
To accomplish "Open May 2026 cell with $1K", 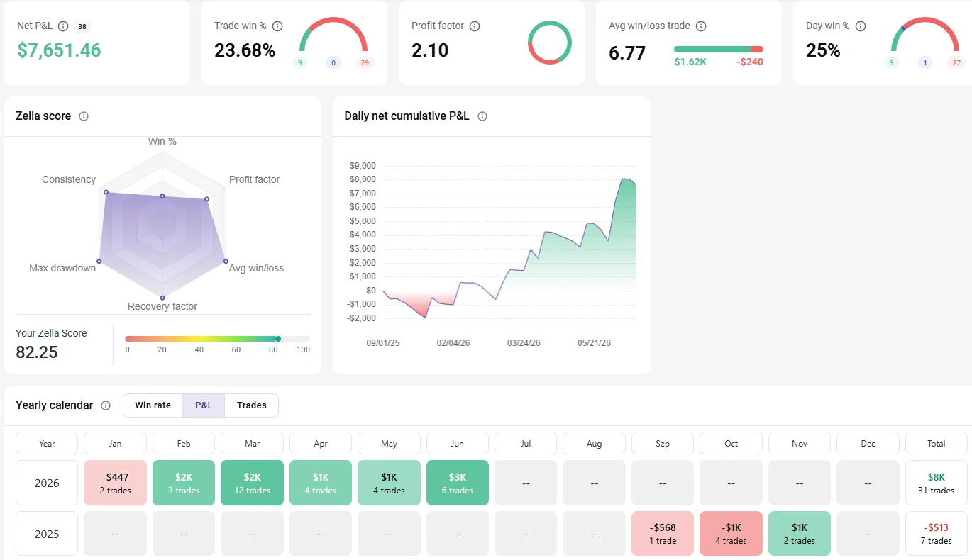I will point(390,483).
